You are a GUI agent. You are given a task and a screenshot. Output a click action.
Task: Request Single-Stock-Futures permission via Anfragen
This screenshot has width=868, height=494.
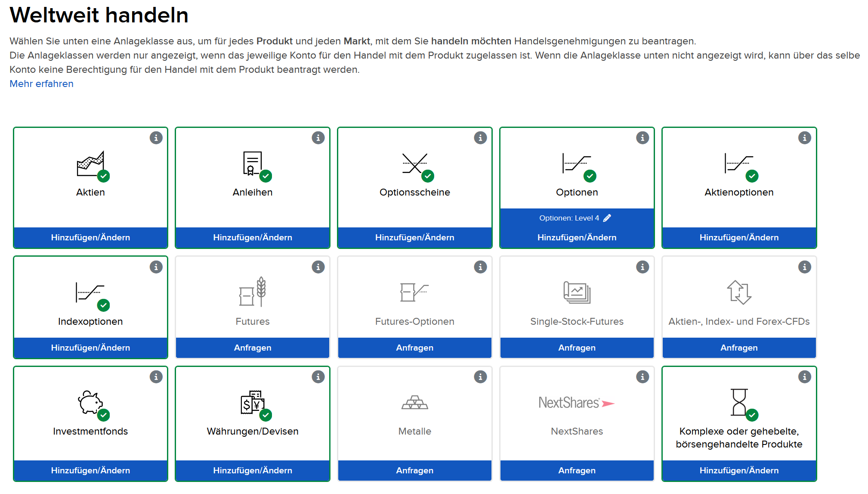[x=577, y=348]
